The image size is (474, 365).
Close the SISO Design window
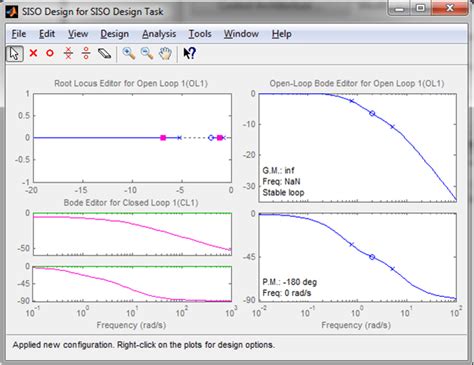pos(450,8)
